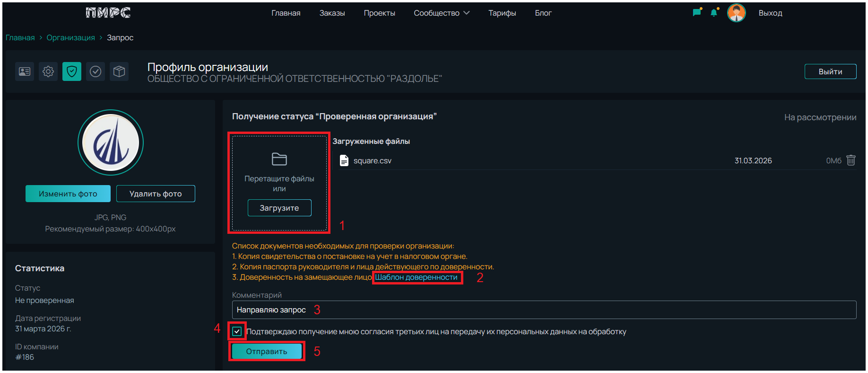This screenshot has height=373, width=868.
Task: Open the box package icon tab
Action: coord(119,71)
